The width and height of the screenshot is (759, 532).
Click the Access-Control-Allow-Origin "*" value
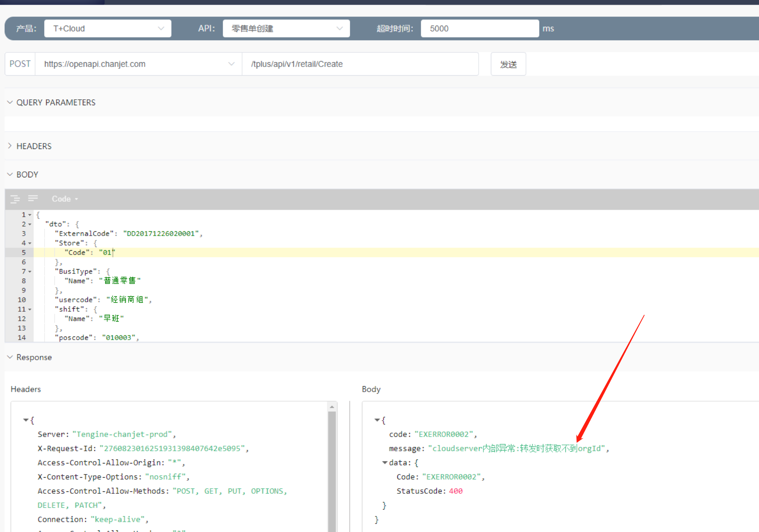[x=175, y=463]
